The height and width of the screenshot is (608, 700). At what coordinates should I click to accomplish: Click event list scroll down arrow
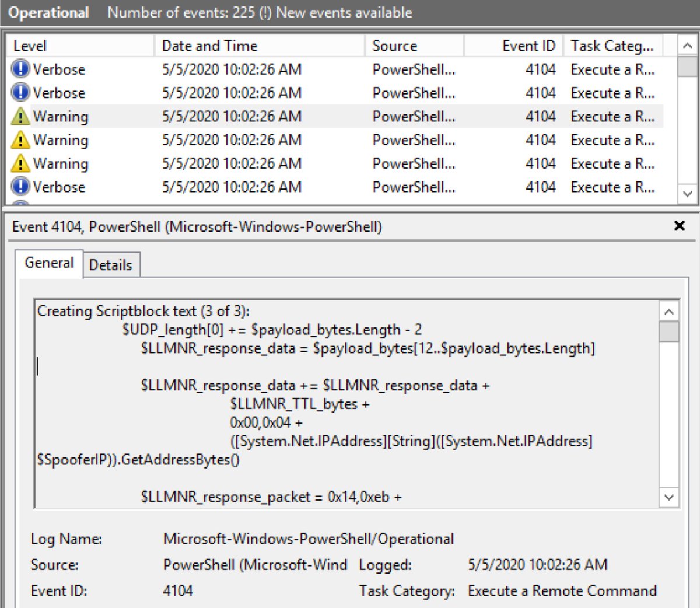[688, 193]
